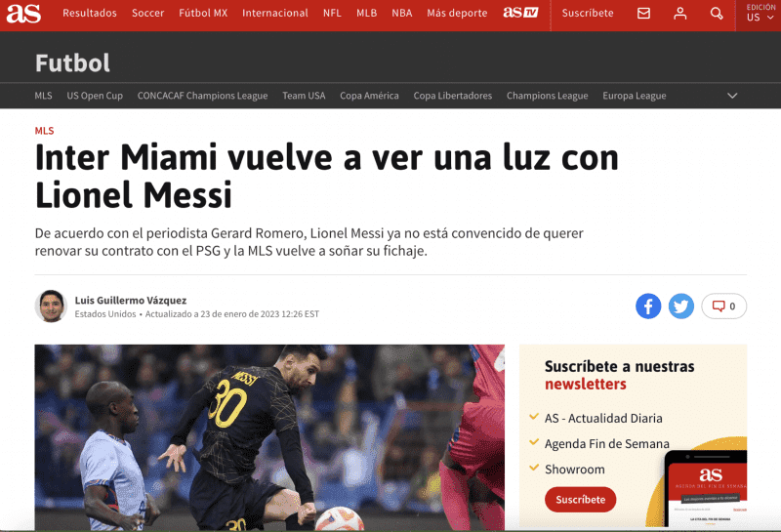Click the red Suscríbete newsletter button
The image size is (781, 532).
[x=580, y=499]
